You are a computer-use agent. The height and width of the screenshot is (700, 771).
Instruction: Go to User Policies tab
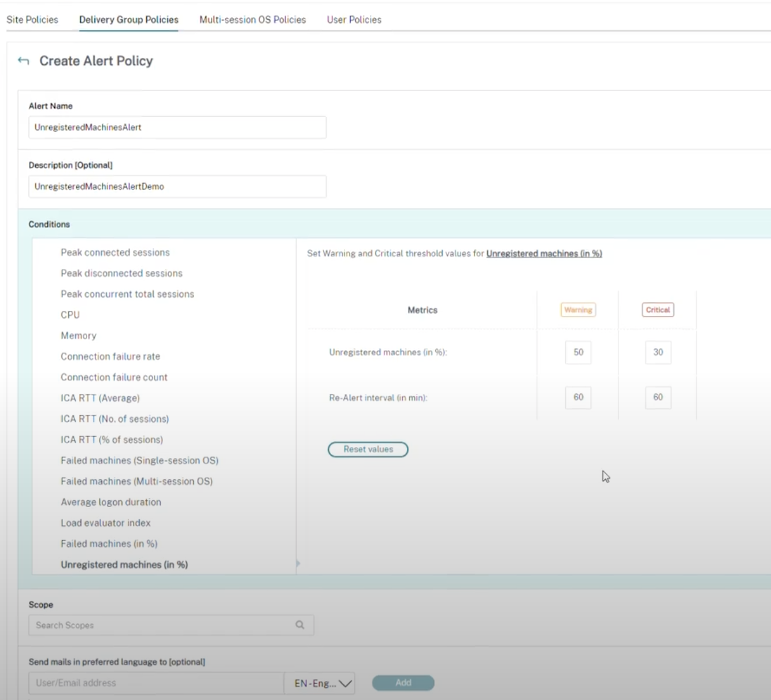pyautogui.click(x=354, y=20)
